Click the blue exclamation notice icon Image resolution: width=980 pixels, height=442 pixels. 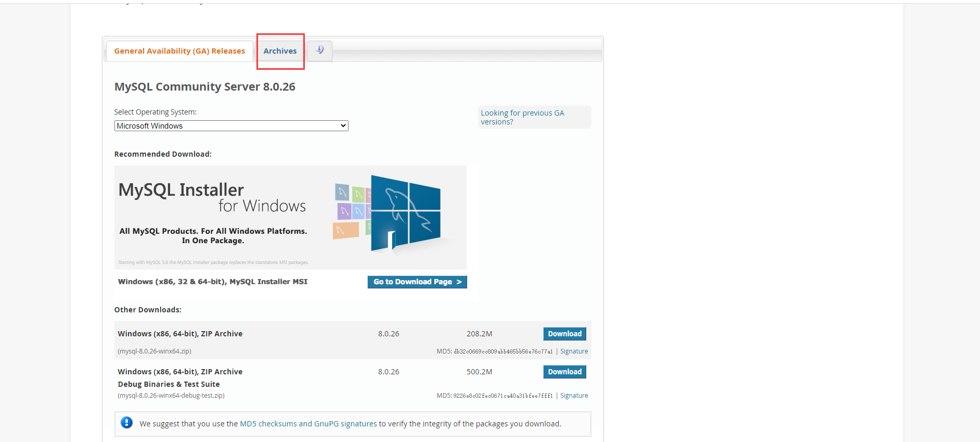(126, 423)
